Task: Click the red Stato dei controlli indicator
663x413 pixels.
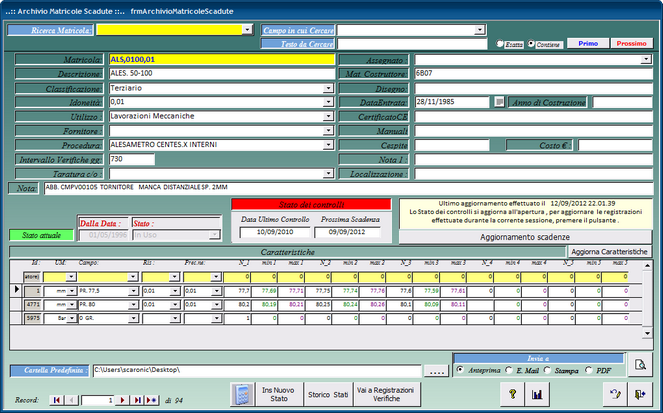Action: 311,205
